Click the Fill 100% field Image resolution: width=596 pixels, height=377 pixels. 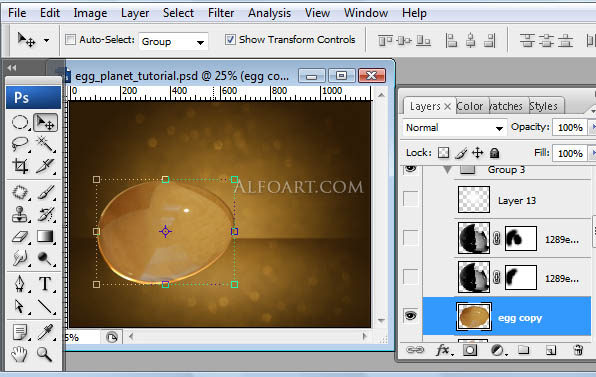[x=570, y=153]
